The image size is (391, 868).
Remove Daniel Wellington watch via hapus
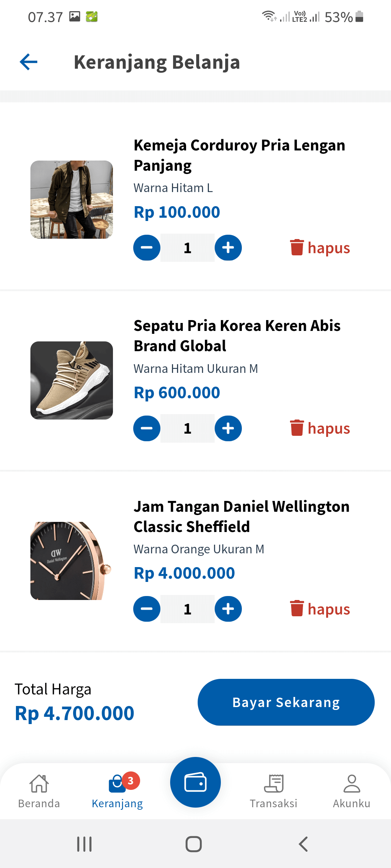point(320,609)
